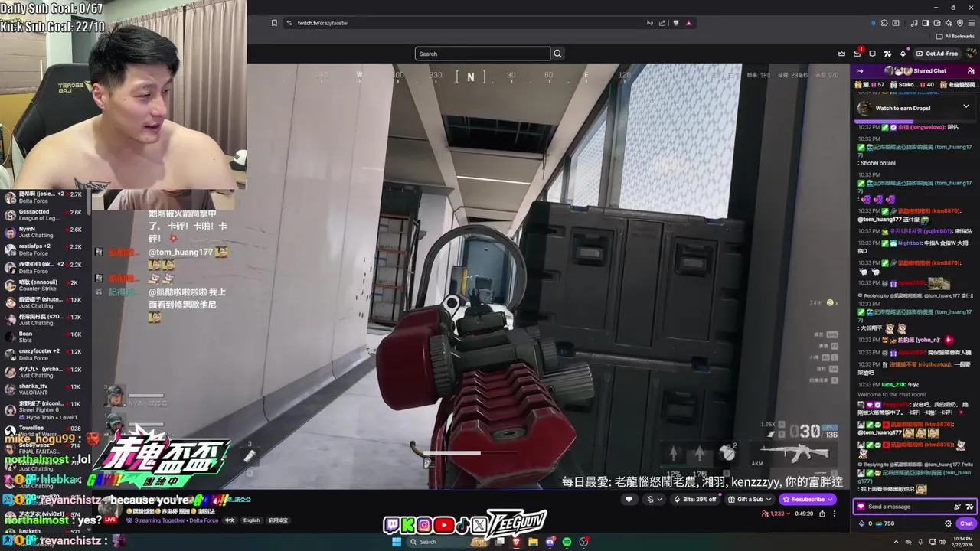Image resolution: width=980 pixels, height=551 pixels.
Task: Open browser extensions puzzle icon
Action: point(884,23)
